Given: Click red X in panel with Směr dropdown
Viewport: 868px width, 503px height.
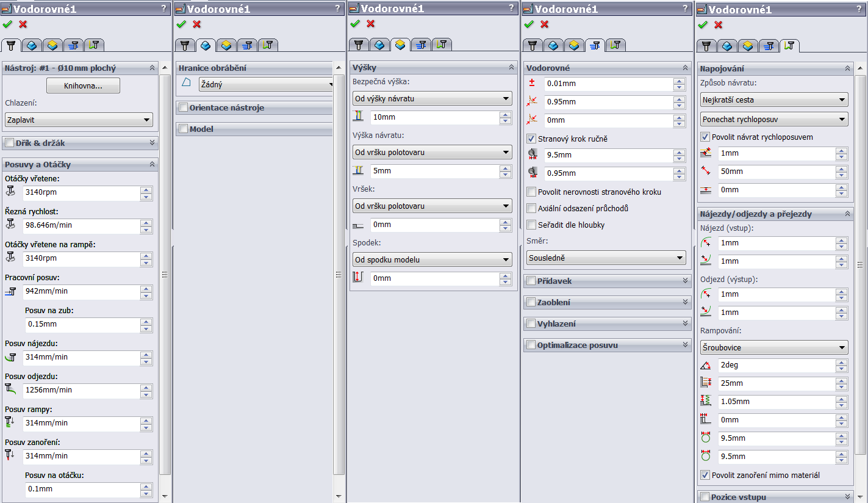Looking at the screenshot, I should pos(545,24).
